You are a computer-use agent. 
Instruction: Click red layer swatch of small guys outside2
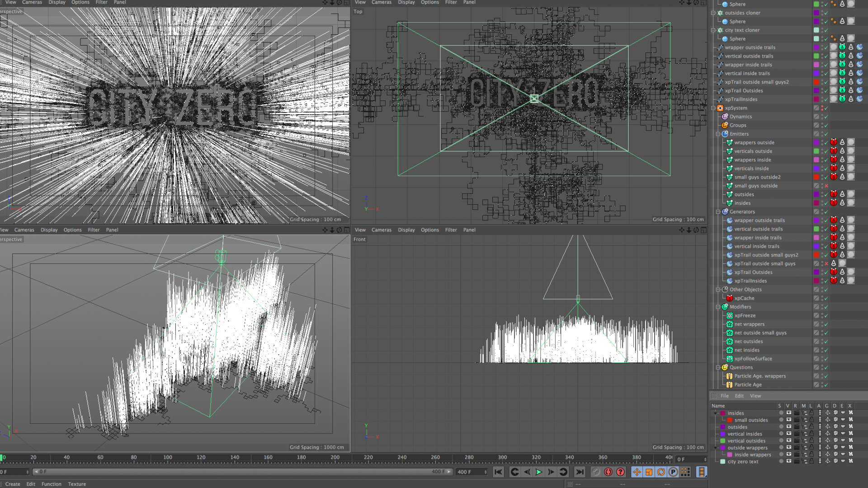pos(816,177)
